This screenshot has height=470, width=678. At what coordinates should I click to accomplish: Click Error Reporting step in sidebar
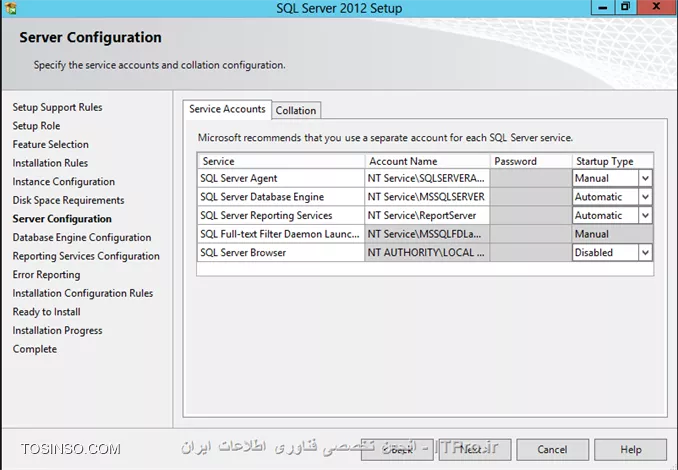[x=46, y=275]
